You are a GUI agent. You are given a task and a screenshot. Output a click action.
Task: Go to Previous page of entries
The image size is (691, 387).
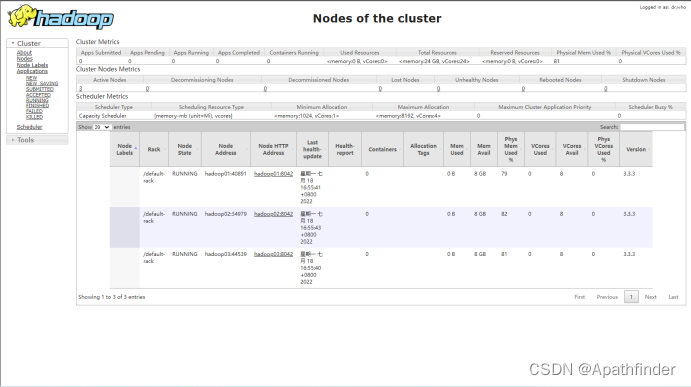tap(607, 297)
